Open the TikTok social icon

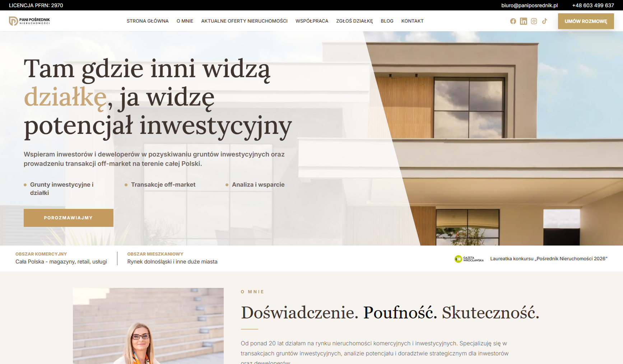pyautogui.click(x=545, y=21)
